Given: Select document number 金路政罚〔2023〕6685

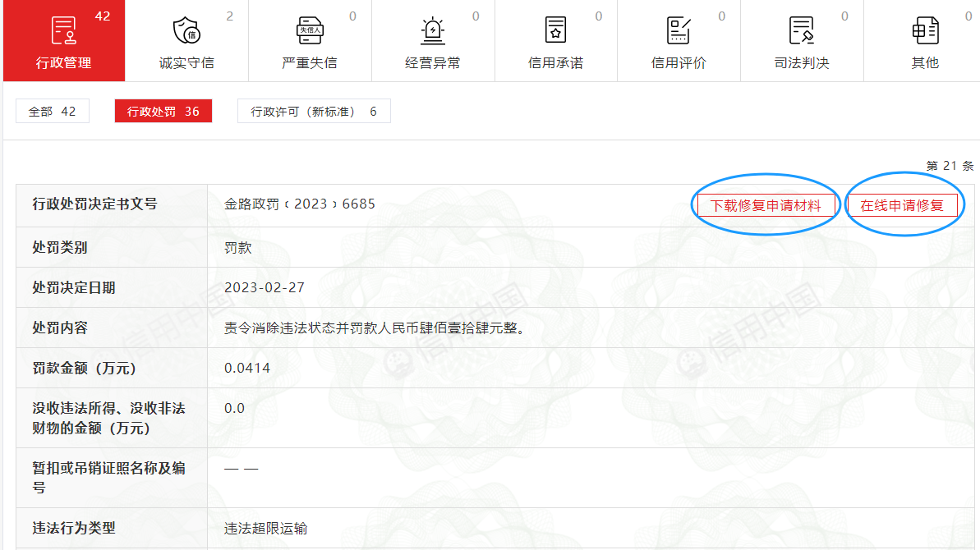Looking at the screenshot, I should [x=300, y=204].
